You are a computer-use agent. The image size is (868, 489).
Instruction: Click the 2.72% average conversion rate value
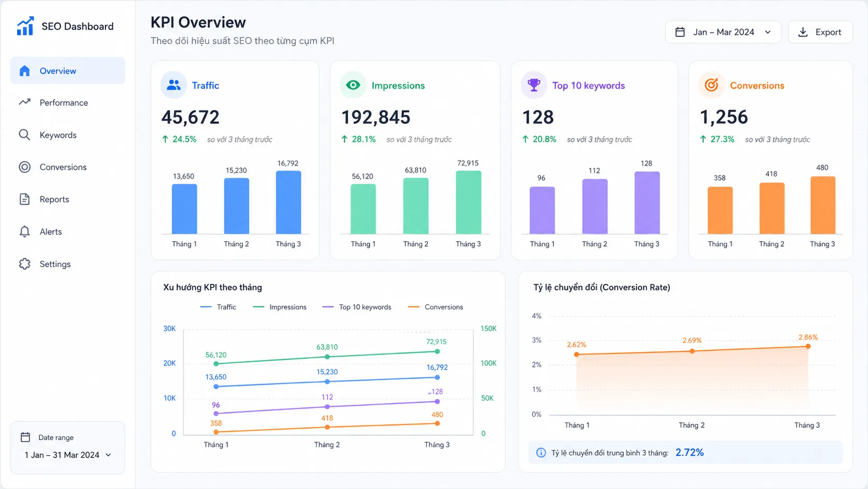[689, 453]
